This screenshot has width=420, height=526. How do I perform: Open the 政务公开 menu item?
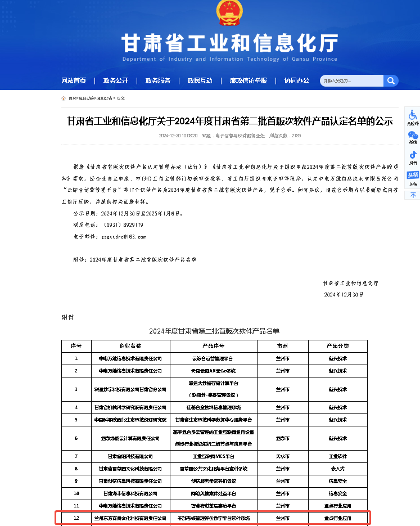tap(116, 80)
